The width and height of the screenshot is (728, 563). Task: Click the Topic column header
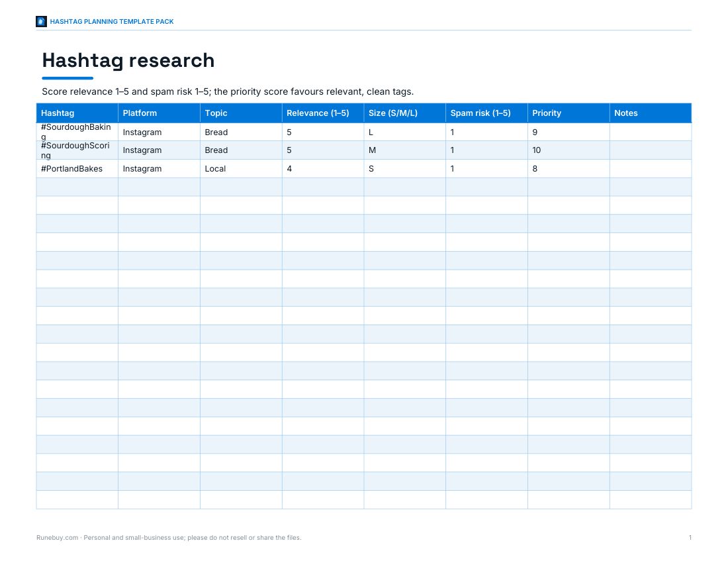pos(241,113)
